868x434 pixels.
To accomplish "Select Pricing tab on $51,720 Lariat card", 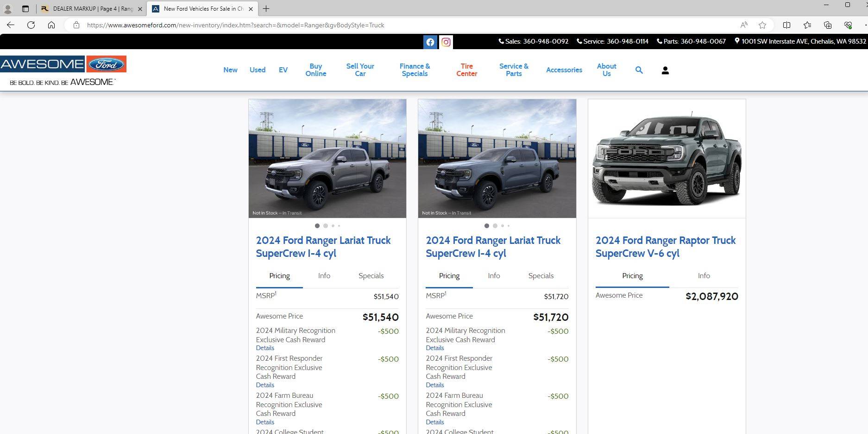I will (449, 276).
